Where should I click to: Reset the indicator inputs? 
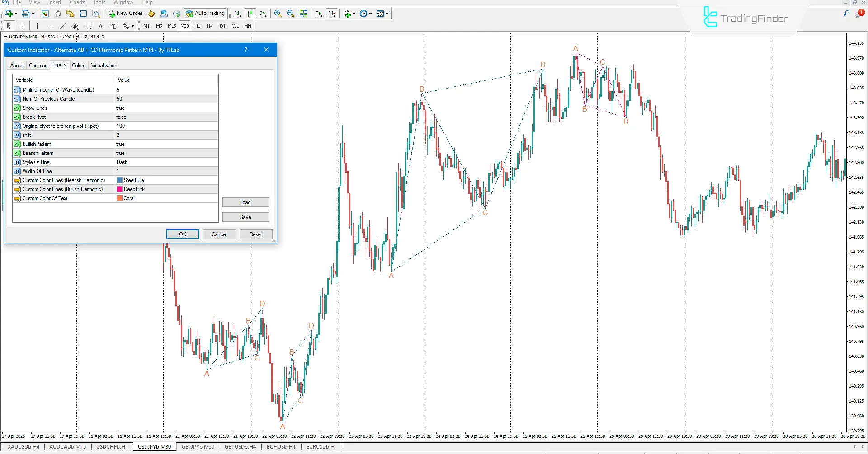[256, 234]
